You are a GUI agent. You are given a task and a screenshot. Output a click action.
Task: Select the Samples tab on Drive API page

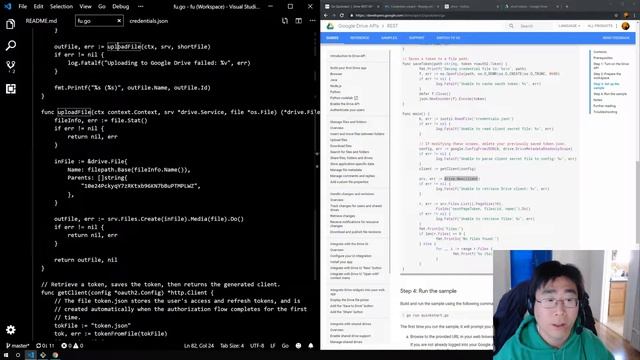[x=389, y=38]
